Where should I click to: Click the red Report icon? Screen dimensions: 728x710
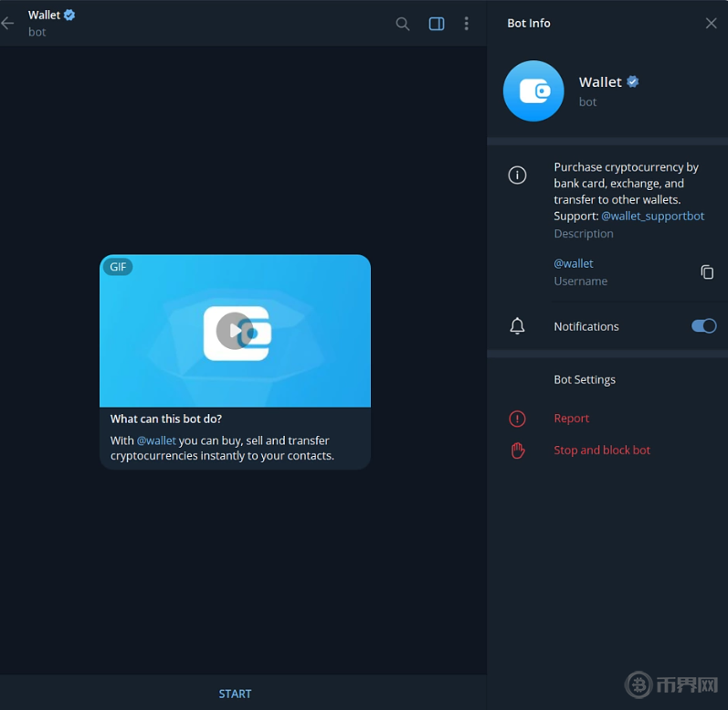(517, 419)
